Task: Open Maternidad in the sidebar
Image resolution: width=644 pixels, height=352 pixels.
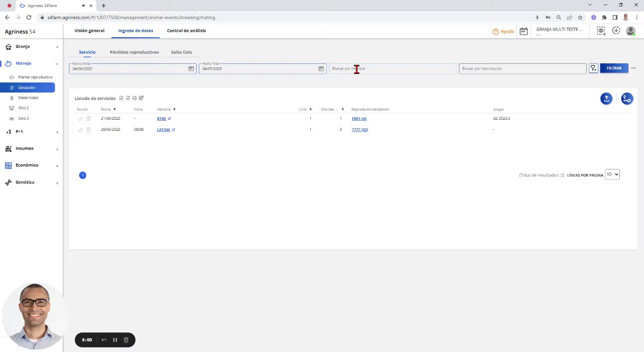Action: (x=28, y=98)
